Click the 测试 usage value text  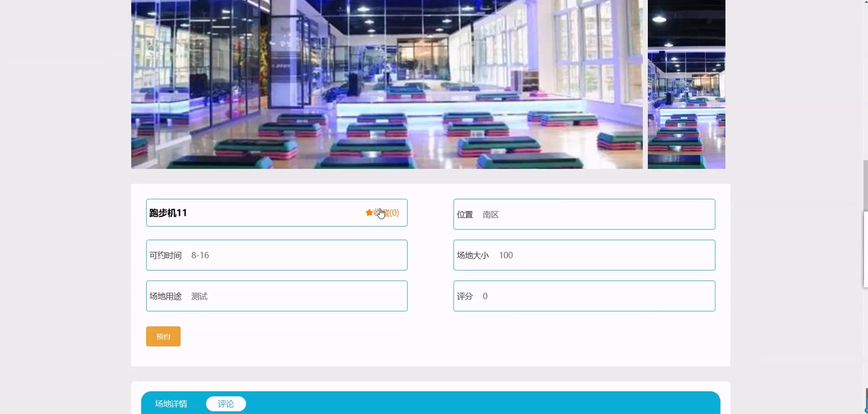199,296
